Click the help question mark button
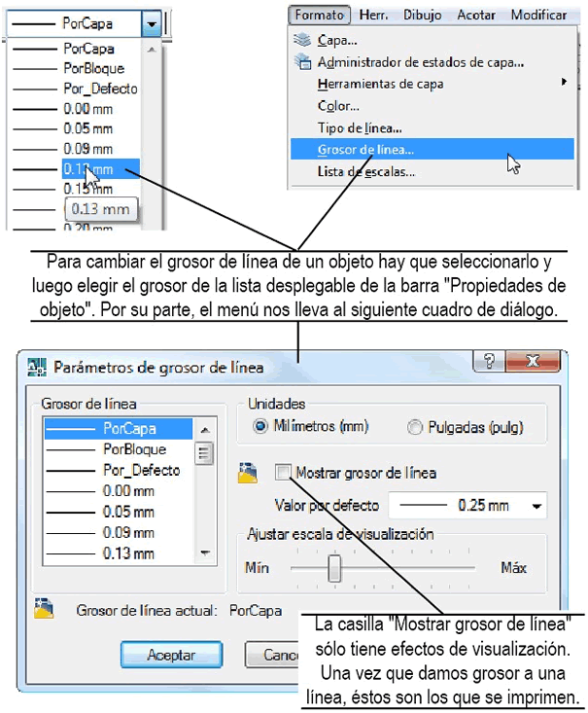Screen dimensions: 588x713 point(489,362)
